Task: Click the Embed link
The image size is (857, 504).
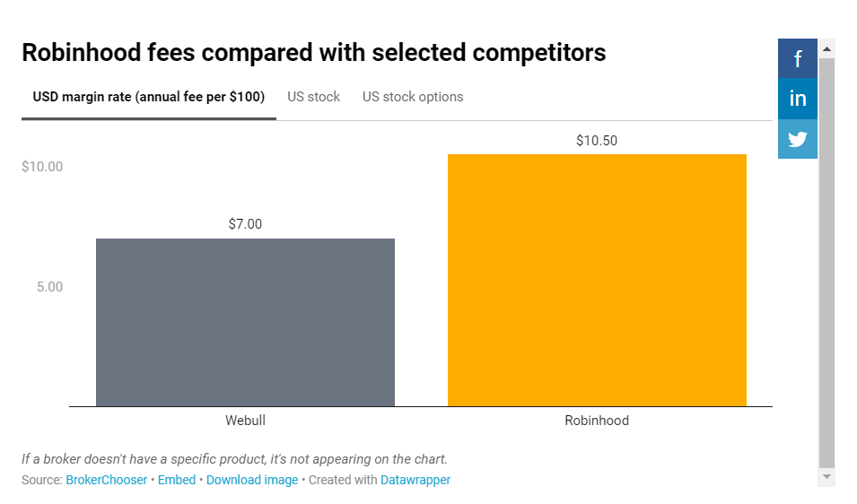Action: 177,480
